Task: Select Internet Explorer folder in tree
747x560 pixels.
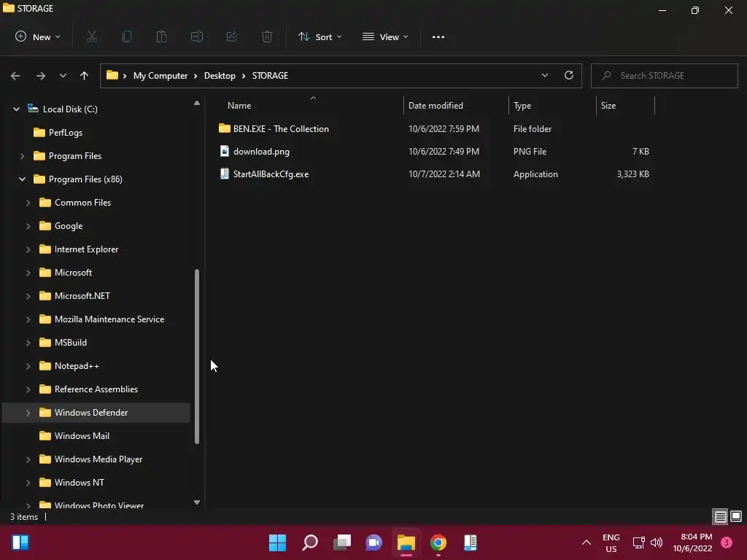Action: pos(79,249)
